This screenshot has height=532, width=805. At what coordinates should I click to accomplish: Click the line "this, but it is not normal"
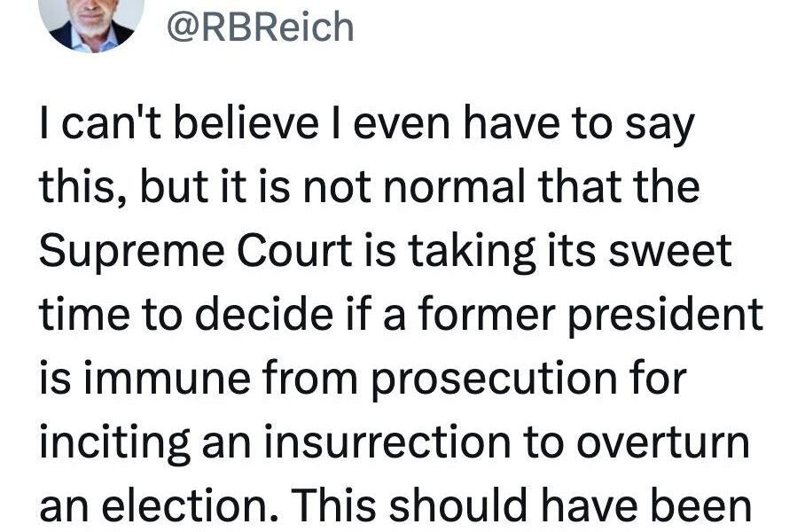point(370,187)
